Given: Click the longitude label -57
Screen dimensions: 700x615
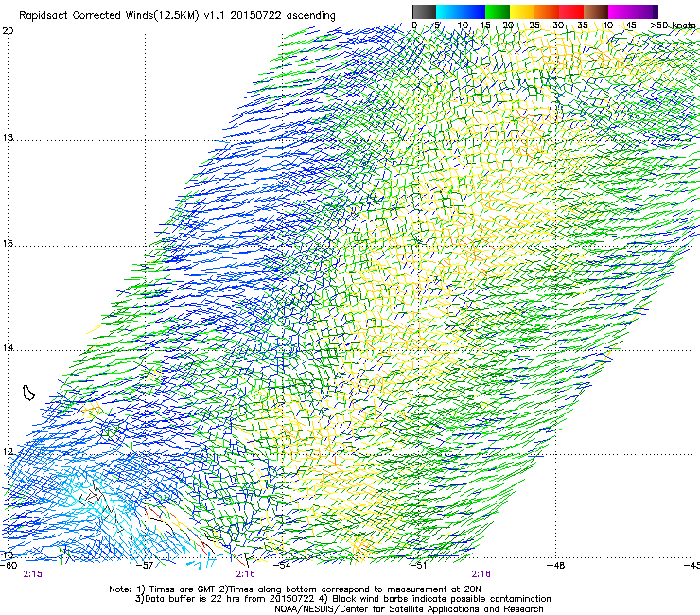Looking at the screenshot, I should [145, 566].
